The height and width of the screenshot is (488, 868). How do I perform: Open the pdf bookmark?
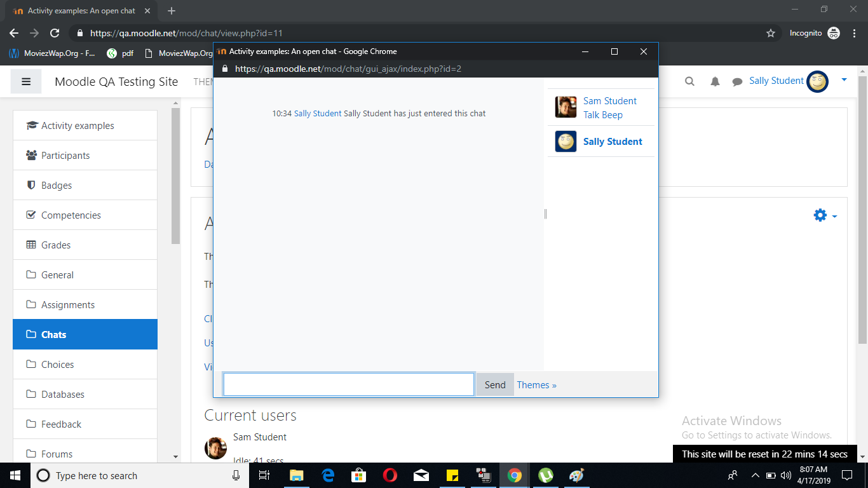tap(120, 53)
